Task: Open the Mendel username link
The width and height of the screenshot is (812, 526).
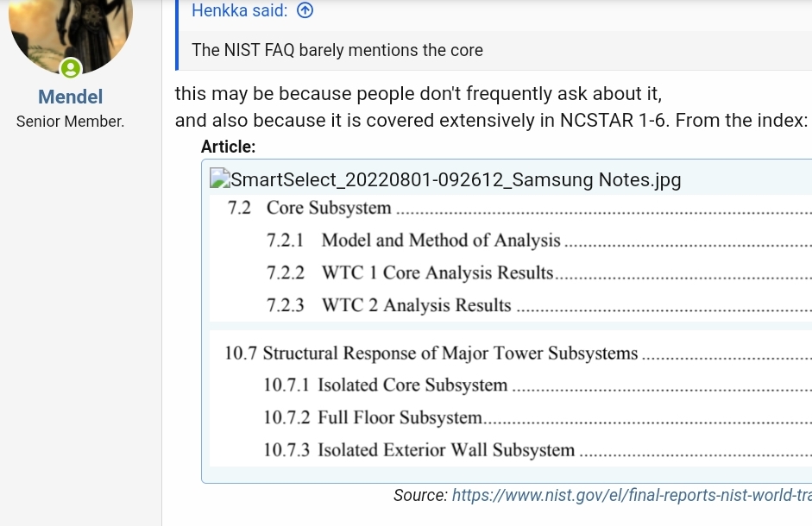Action: [71, 97]
